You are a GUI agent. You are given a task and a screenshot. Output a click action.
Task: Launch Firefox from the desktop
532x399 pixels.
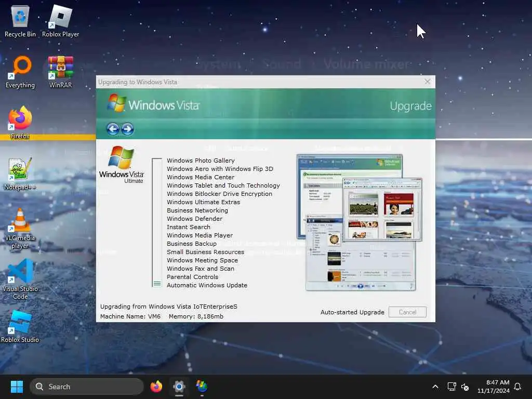click(20, 122)
